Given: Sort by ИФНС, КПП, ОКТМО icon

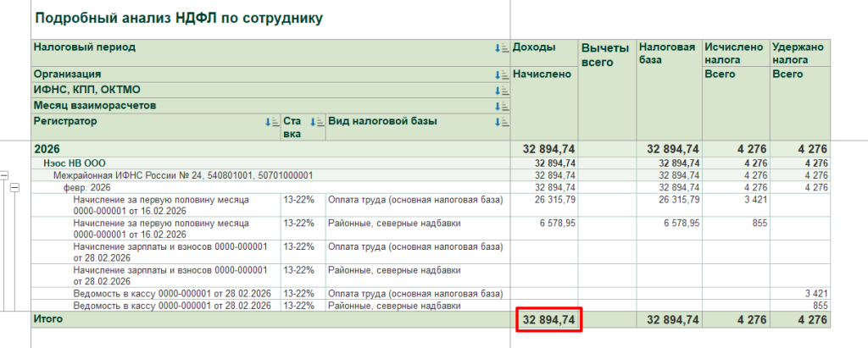Looking at the screenshot, I should click(x=500, y=90).
